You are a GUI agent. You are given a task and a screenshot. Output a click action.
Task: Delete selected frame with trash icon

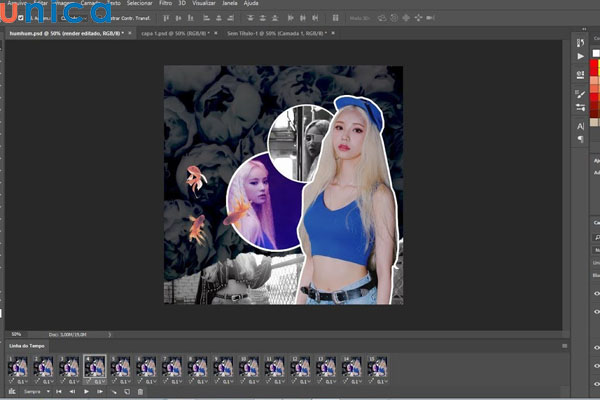pyautogui.click(x=140, y=392)
